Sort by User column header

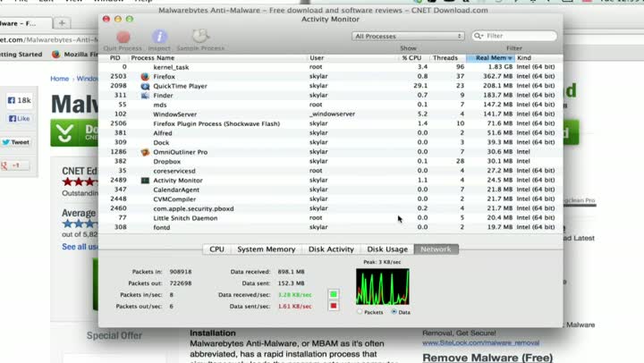[352, 58]
